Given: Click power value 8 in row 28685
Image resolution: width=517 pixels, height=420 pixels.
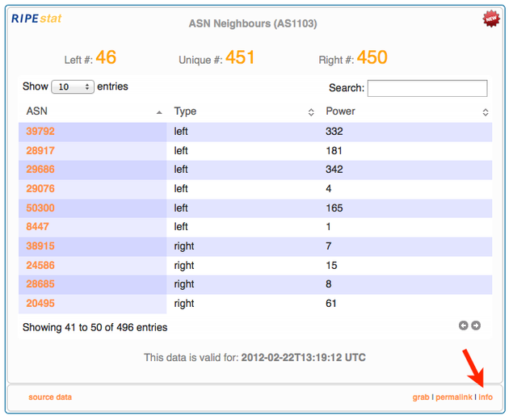Looking at the screenshot, I should tap(329, 284).
